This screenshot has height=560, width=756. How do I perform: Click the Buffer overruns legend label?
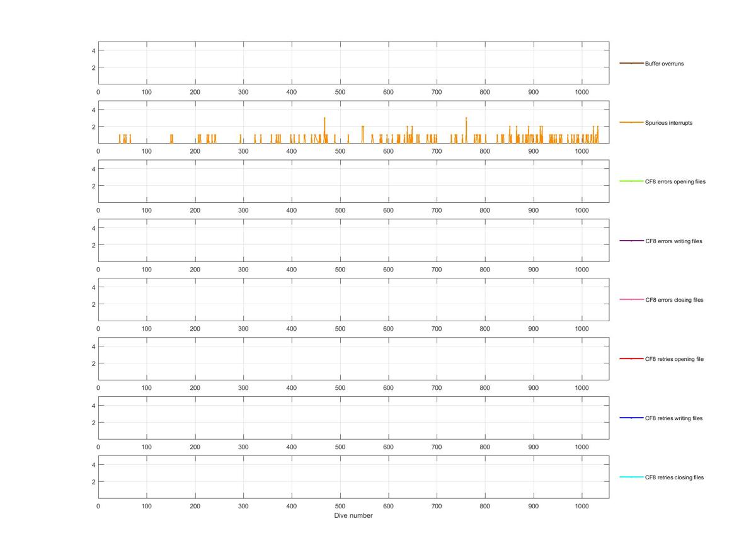point(664,64)
